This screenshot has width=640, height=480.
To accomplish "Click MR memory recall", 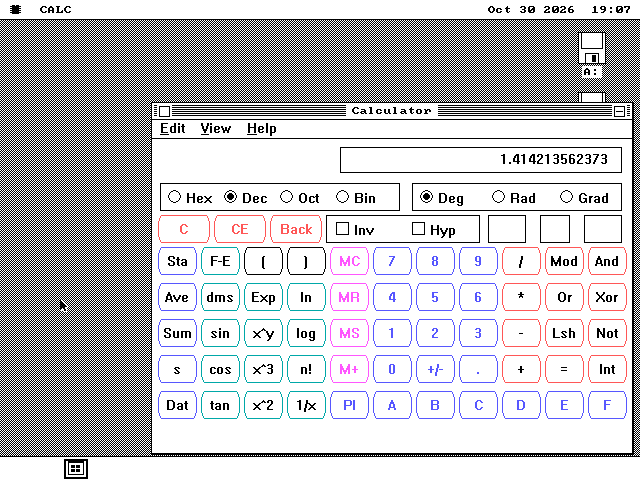I will [x=349, y=297].
